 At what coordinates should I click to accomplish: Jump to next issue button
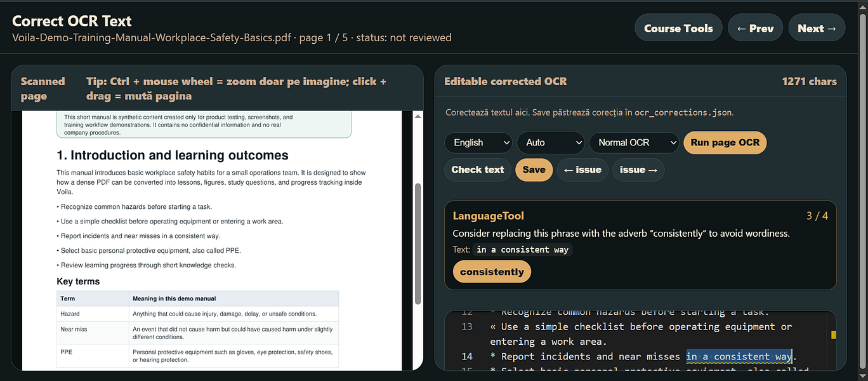[x=638, y=170]
